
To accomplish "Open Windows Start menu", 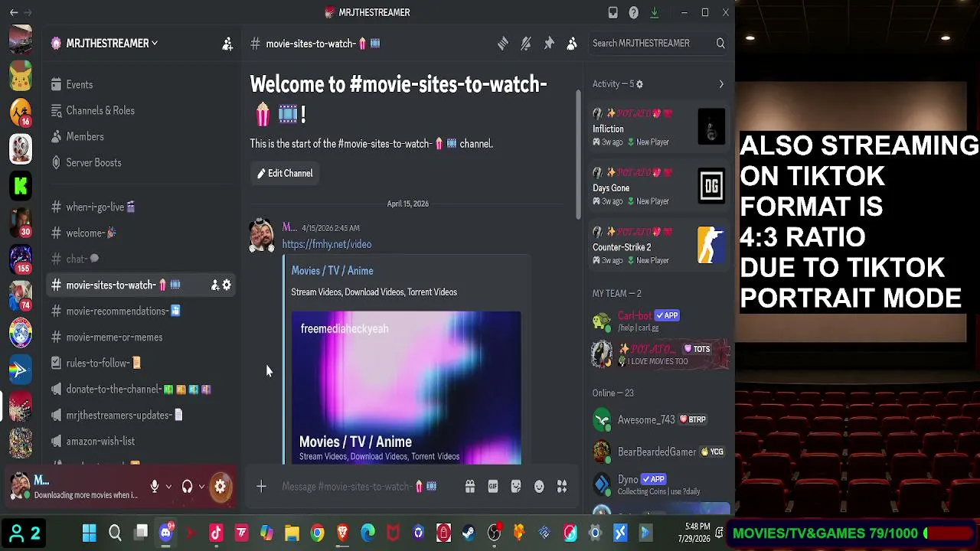I will [x=90, y=533].
